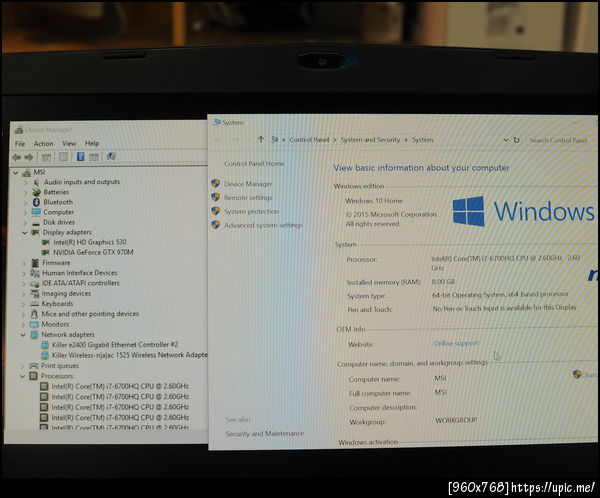Select the Mice and other pointing devices icon
600x498 pixels.
click(34, 314)
